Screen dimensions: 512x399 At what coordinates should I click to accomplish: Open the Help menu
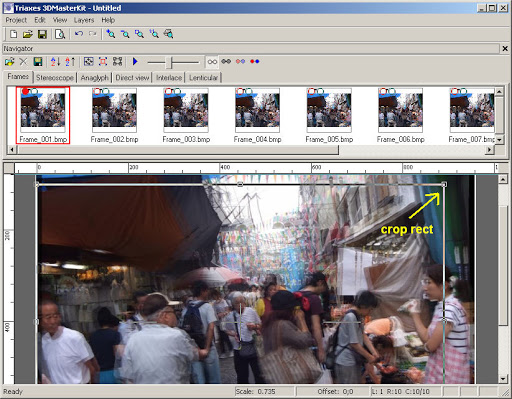point(108,20)
